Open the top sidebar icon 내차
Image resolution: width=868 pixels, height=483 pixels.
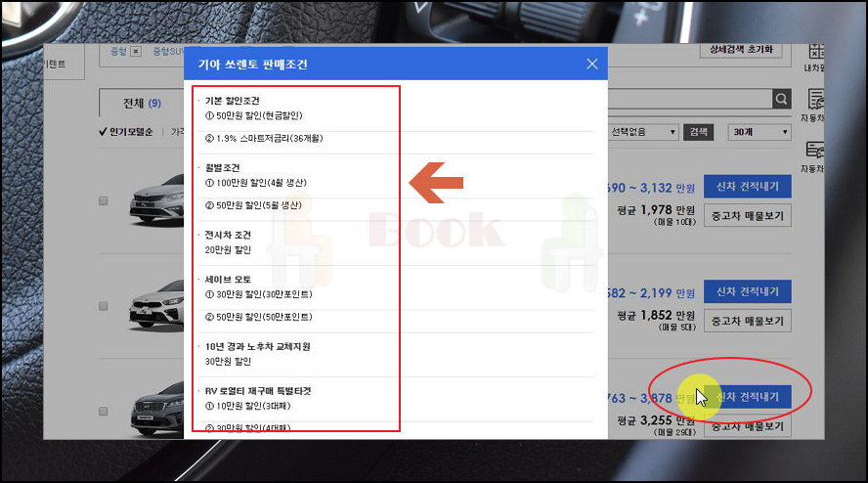click(816, 58)
